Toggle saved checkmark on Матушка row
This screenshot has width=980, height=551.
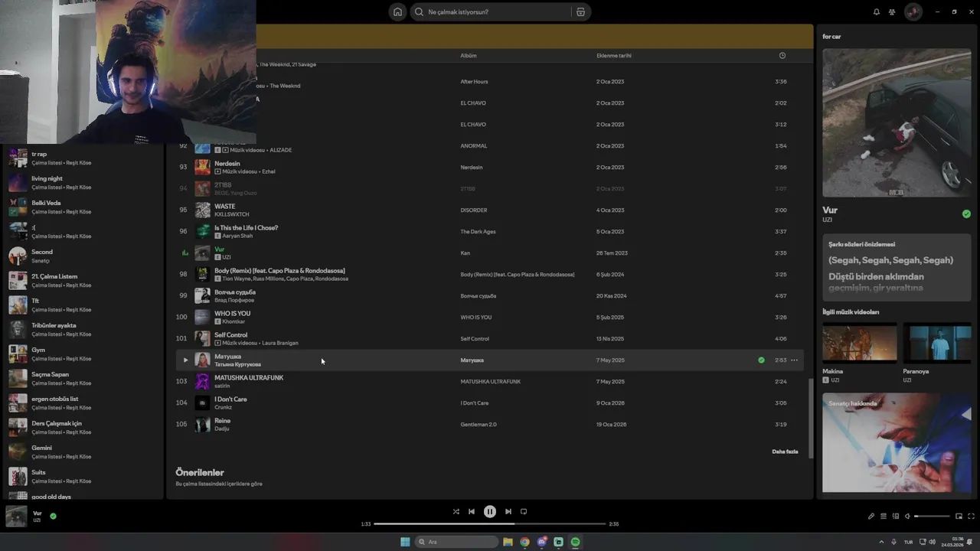[x=761, y=360]
